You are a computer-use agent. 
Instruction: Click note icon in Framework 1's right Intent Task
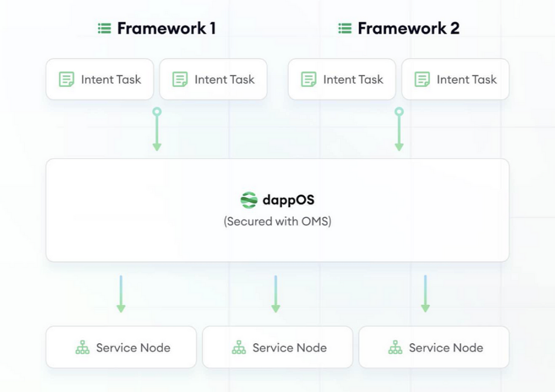click(180, 79)
